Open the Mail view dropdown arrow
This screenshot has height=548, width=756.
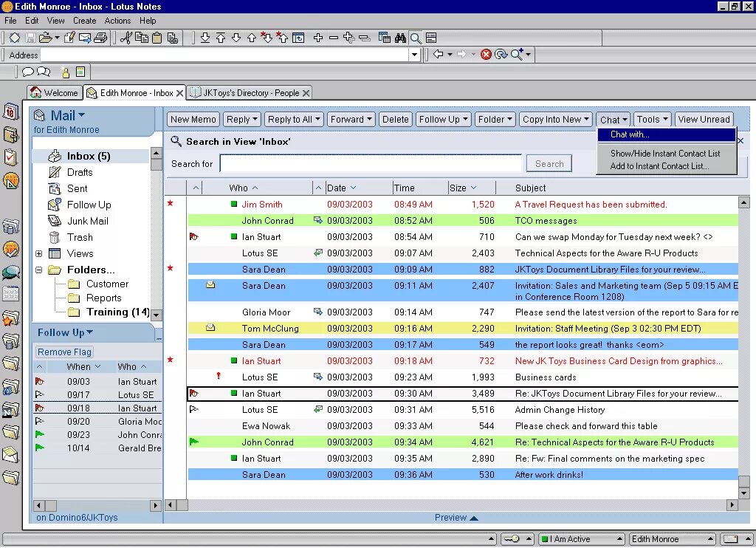(81, 114)
